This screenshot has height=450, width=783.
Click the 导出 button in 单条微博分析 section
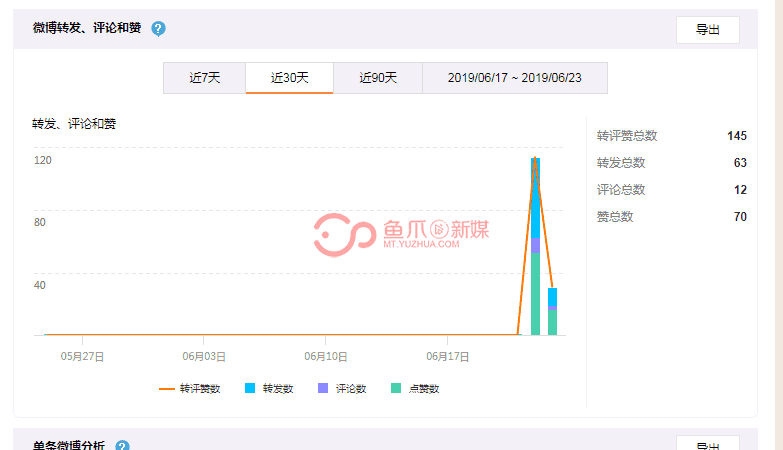[x=708, y=444]
